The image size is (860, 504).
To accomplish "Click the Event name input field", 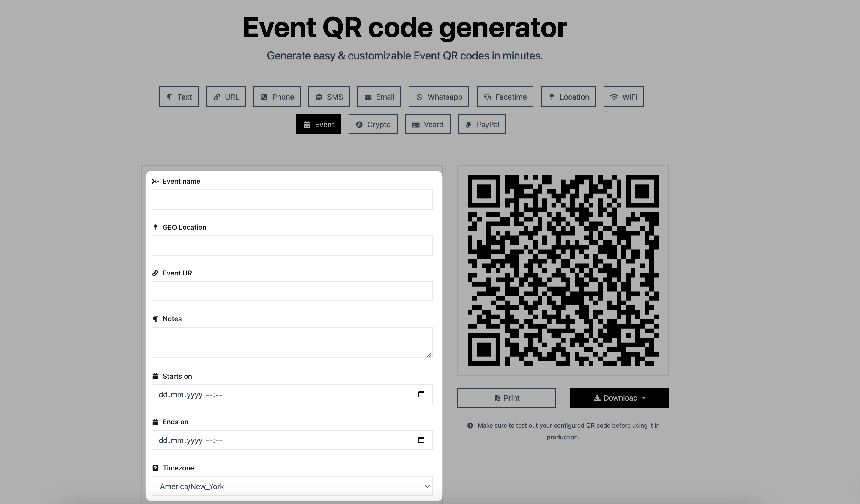I will (x=292, y=199).
